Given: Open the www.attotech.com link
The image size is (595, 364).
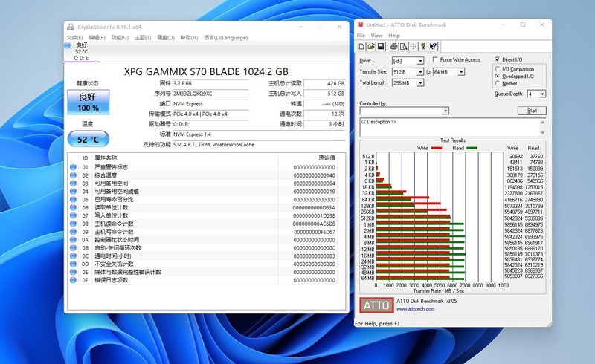Looking at the screenshot, I should coord(416,308).
